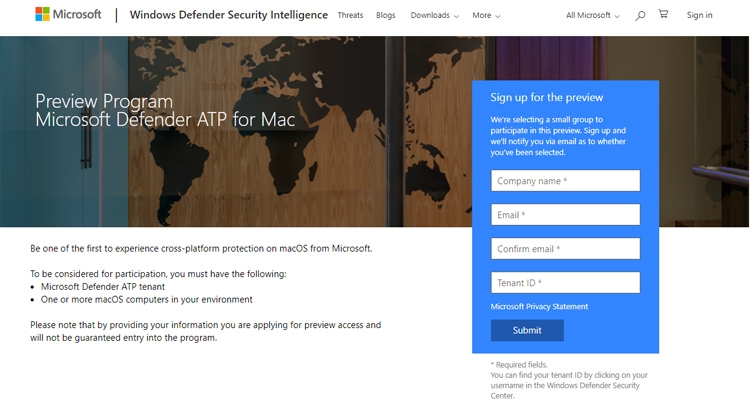Screen dimensions: 750x403
Task: Open the shopping cart icon
Action: [x=663, y=14]
